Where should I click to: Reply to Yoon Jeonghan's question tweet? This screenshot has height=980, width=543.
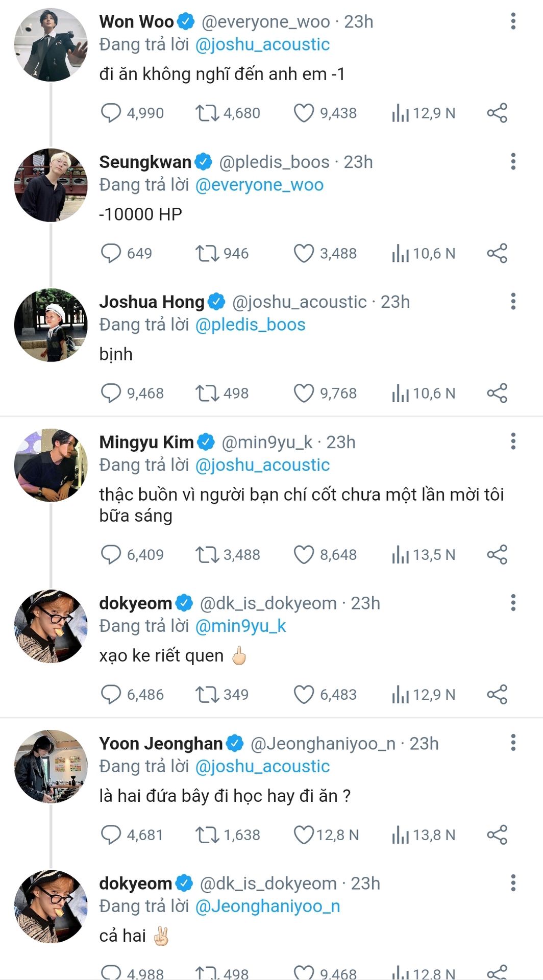[x=111, y=835]
